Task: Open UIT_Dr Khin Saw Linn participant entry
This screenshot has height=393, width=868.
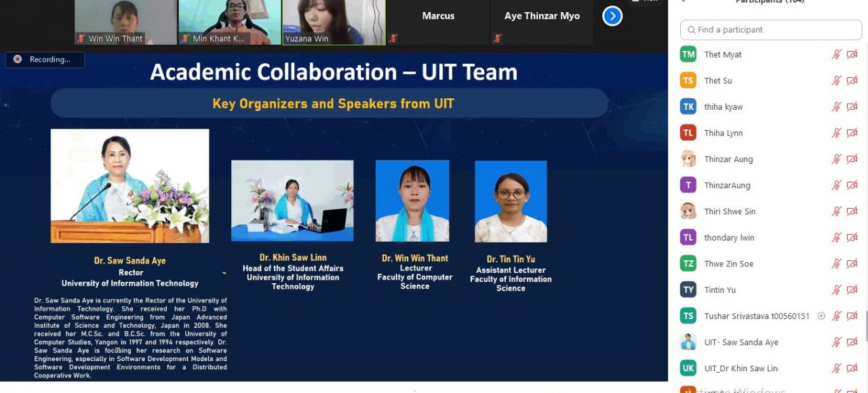Action: click(741, 369)
